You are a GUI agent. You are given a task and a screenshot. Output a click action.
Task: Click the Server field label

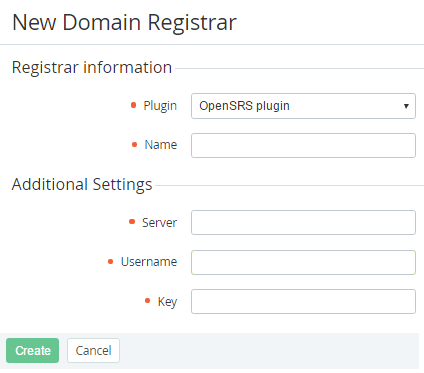coord(159,223)
